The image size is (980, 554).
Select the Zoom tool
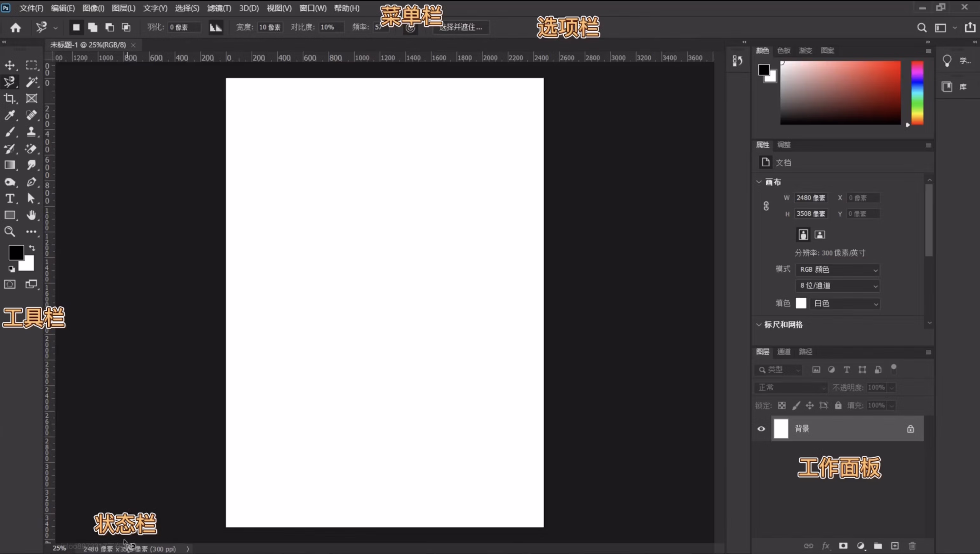(x=10, y=231)
